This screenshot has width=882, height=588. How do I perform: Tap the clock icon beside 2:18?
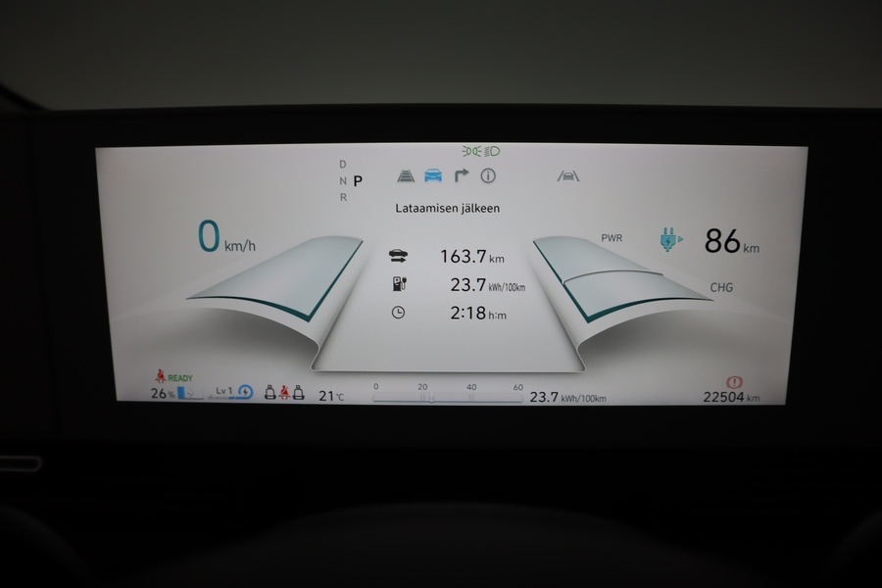click(x=398, y=313)
